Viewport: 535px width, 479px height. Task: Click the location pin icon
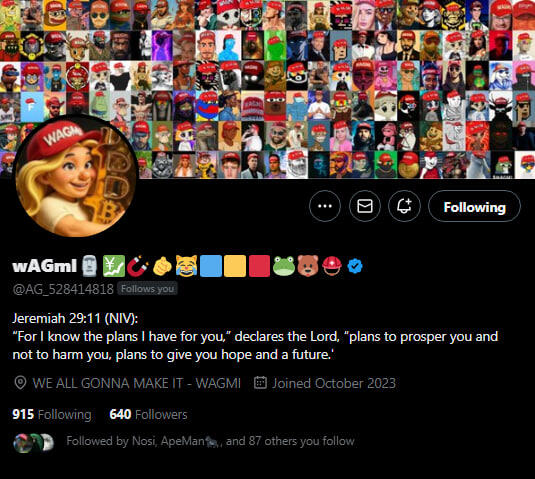click(20, 383)
